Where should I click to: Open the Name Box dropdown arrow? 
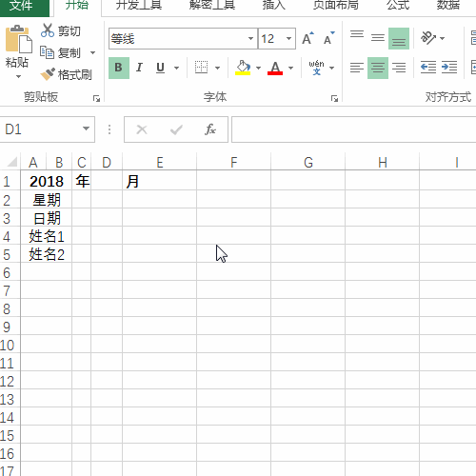pyautogui.click(x=86, y=129)
